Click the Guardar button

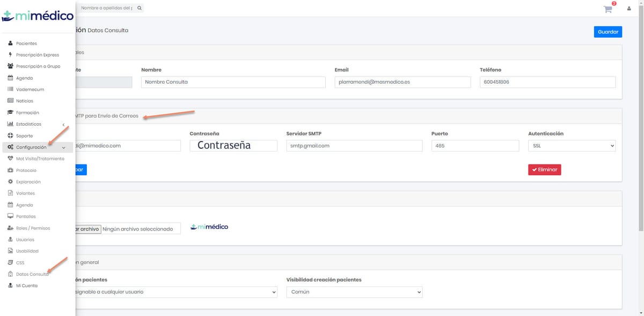coord(608,31)
